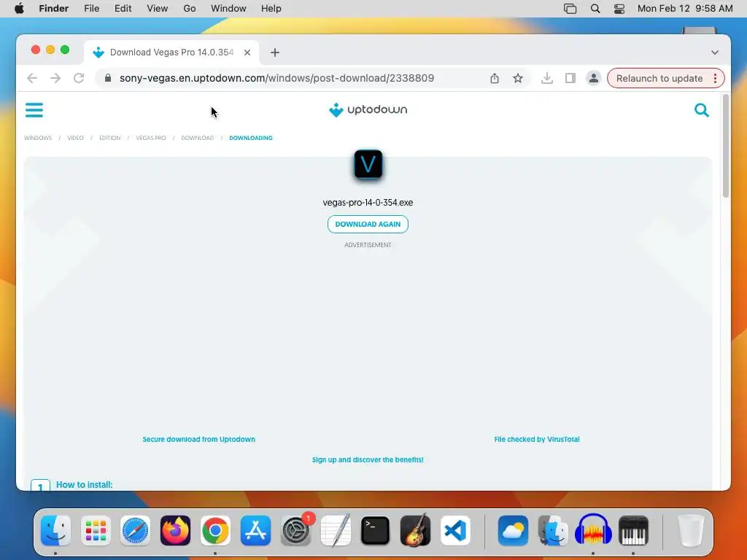Open the Window menu
The width and height of the screenshot is (747, 560).
(x=228, y=9)
